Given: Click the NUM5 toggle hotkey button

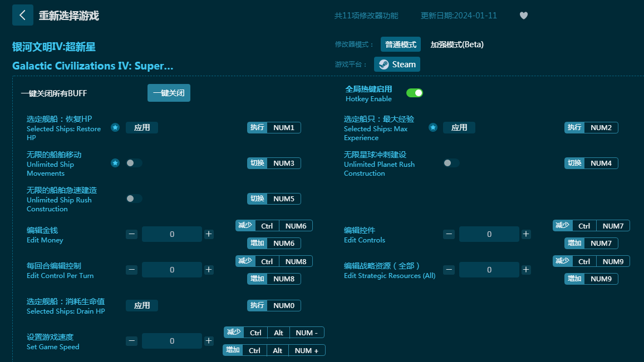Looking at the screenshot, I should click(x=274, y=199).
